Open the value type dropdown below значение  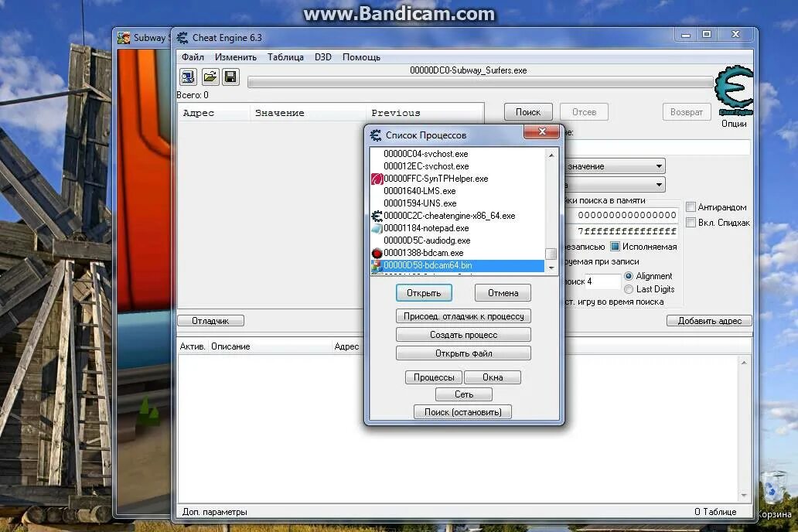point(659,185)
